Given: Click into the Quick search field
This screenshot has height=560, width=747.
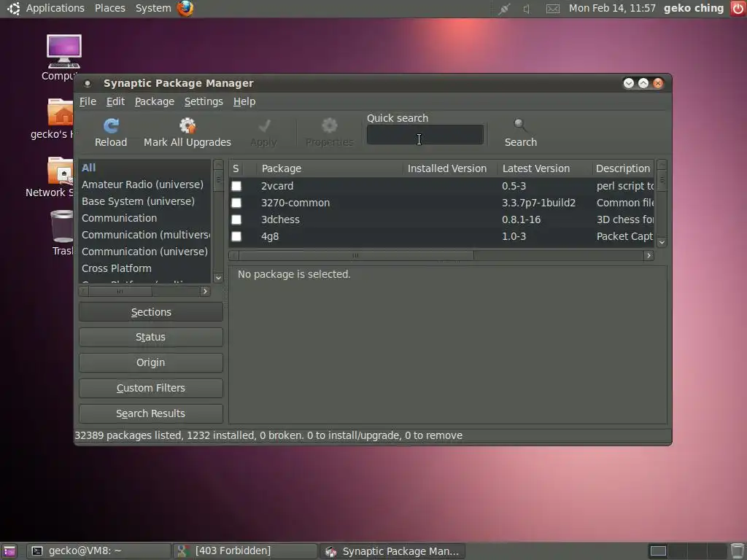Looking at the screenshot, I should coord(425,135).
